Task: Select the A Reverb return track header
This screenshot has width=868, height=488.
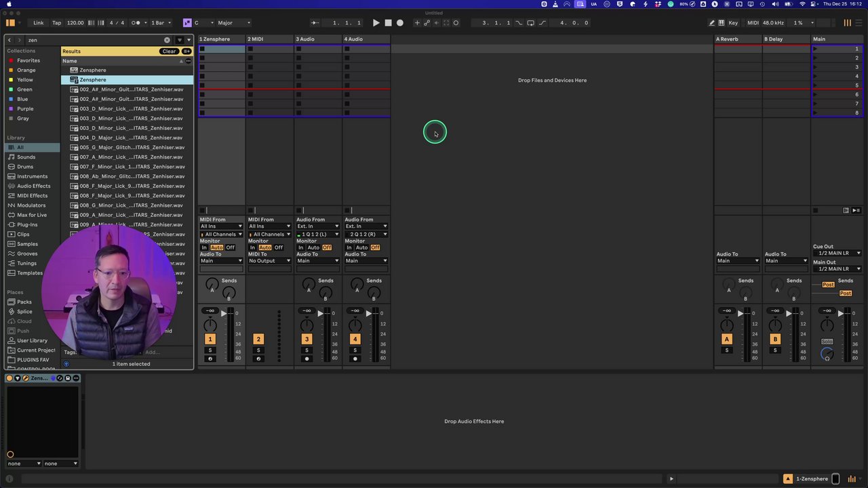Action: [x=738, y=39]
